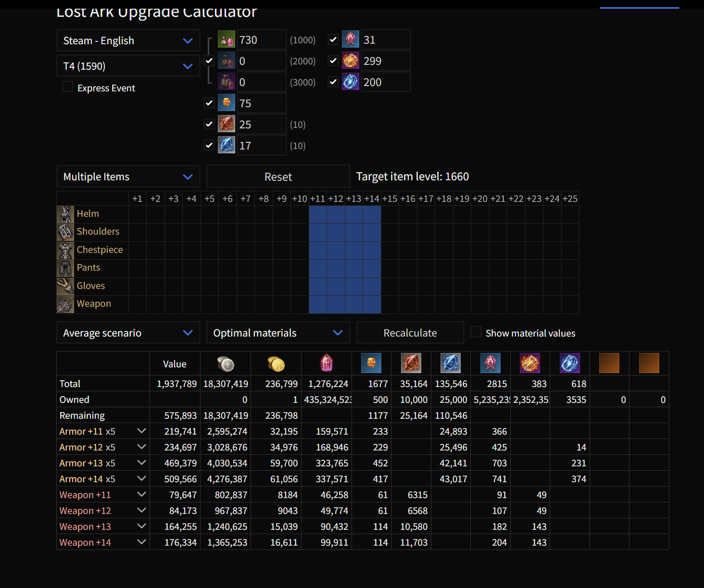Click the large shard pouch icon marked (3000)
The image size is (704, 588).
pyautogui.click(x=226, y=82)
